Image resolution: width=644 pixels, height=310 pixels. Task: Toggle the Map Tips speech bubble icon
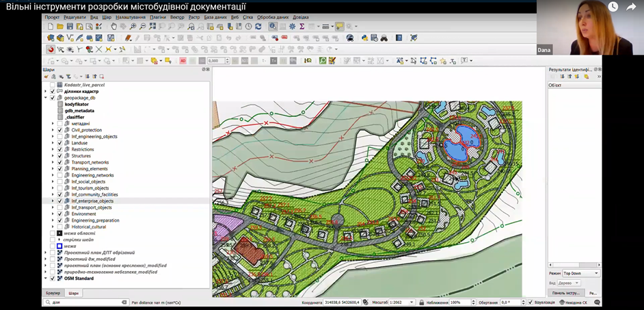339,26
